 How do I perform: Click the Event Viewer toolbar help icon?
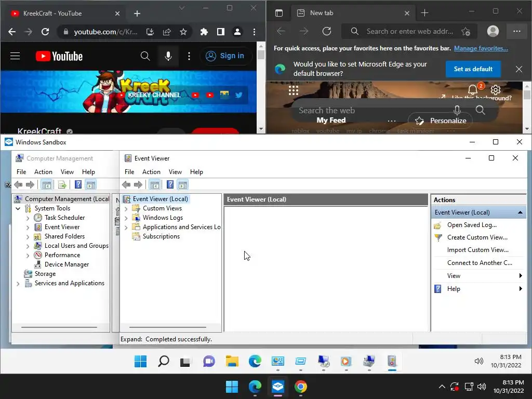170,184
